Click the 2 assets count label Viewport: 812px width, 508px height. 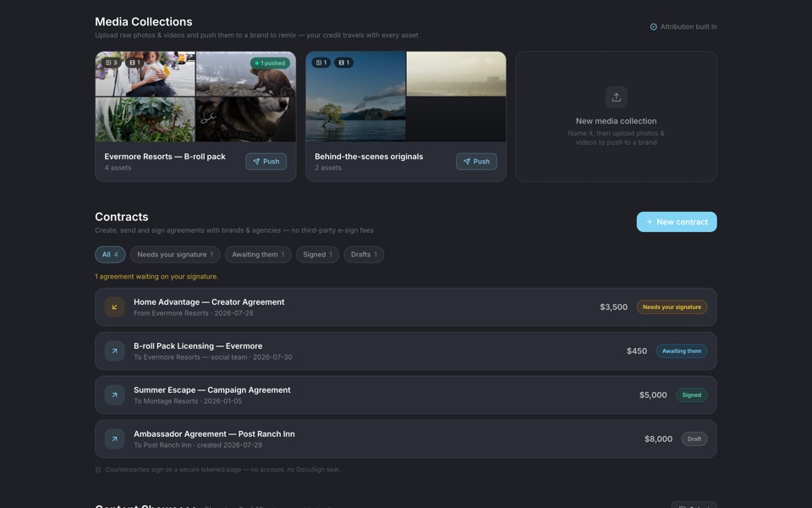click(x=328, y=168)
